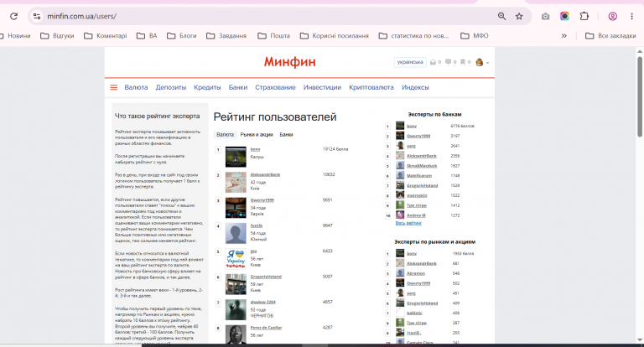
Task: Click the Минфин logo
Action: point(289,61)
